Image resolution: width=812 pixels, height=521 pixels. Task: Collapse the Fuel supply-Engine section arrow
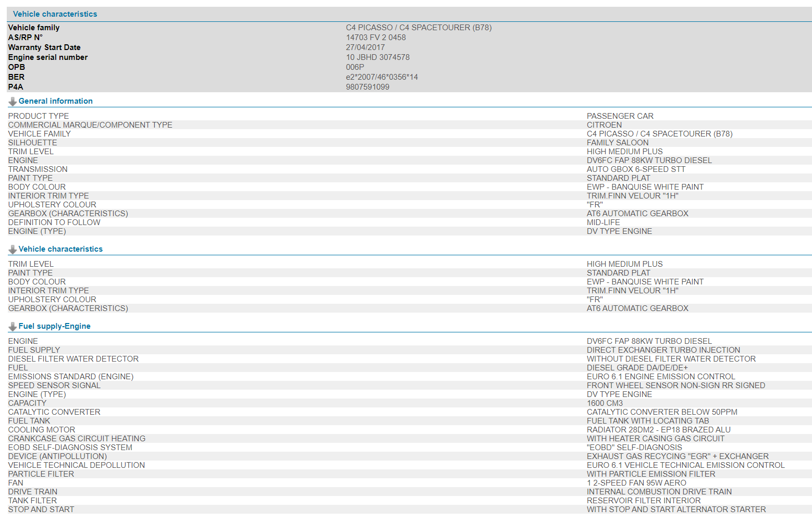pyautogui.click(x=13, y=327)
